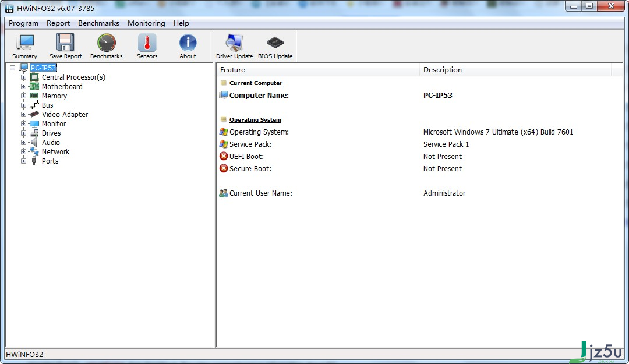Click the Current Computer section heading
The image size is (629, 364).
click(256, 83)
